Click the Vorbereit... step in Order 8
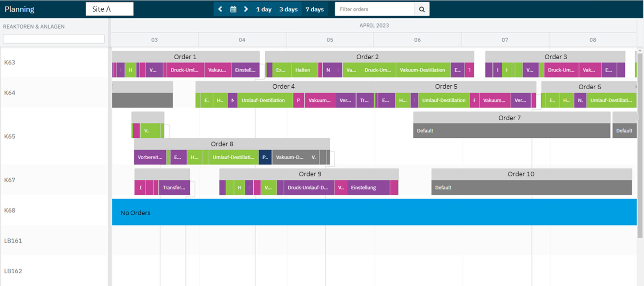 [150, 157]
